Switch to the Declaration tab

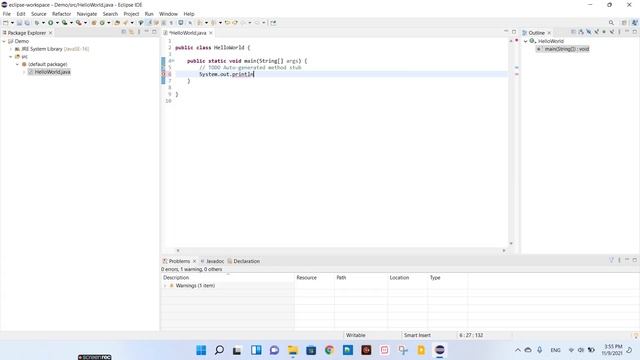point(244,261)
